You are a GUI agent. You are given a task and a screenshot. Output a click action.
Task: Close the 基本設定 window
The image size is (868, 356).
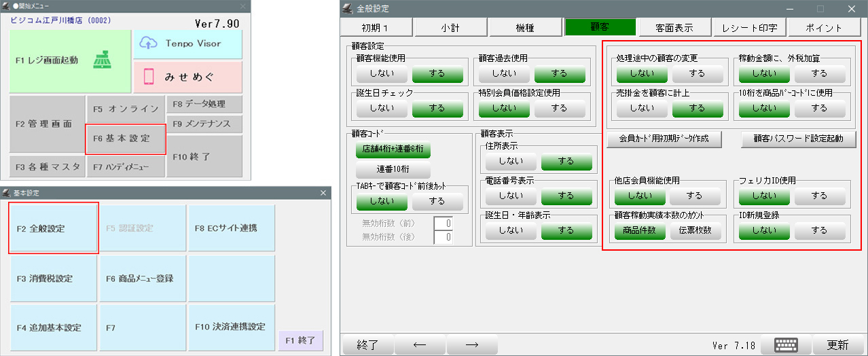point(323,193)
